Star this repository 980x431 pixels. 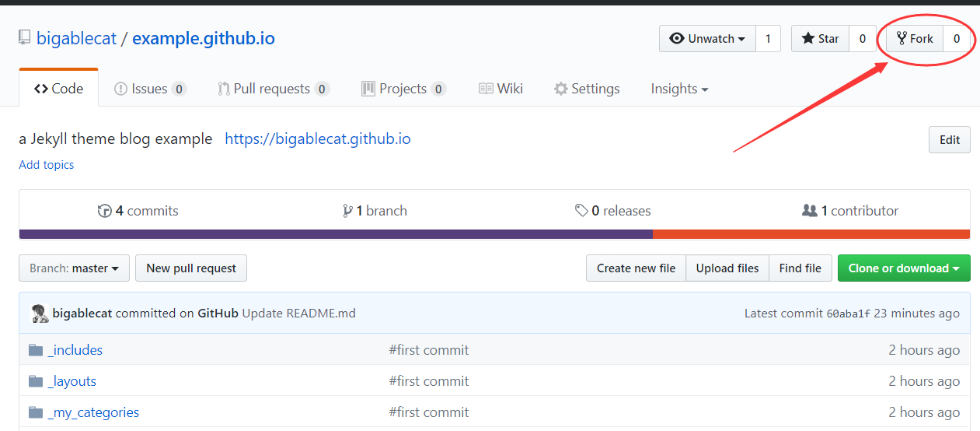tap(820, 39)
